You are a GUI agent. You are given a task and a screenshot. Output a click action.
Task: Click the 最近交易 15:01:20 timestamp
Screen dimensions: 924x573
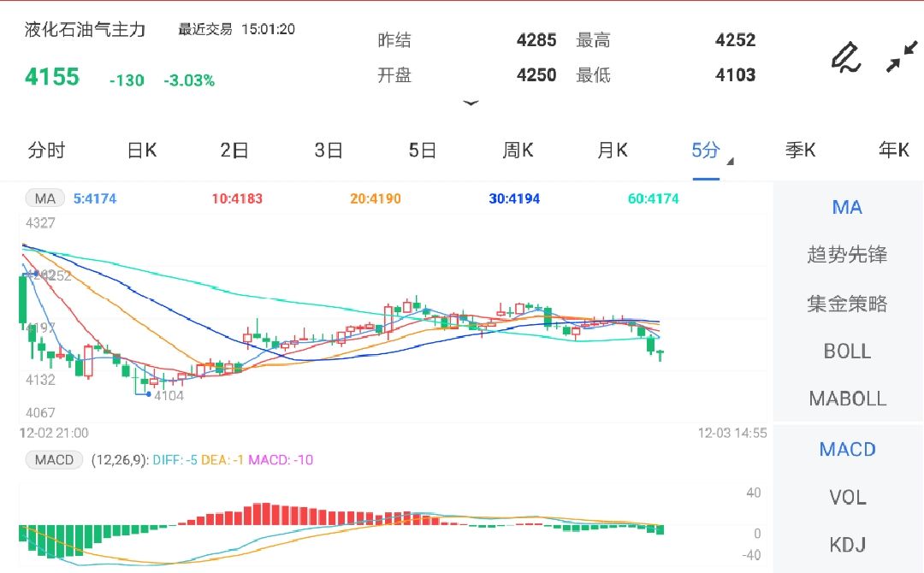236,29
